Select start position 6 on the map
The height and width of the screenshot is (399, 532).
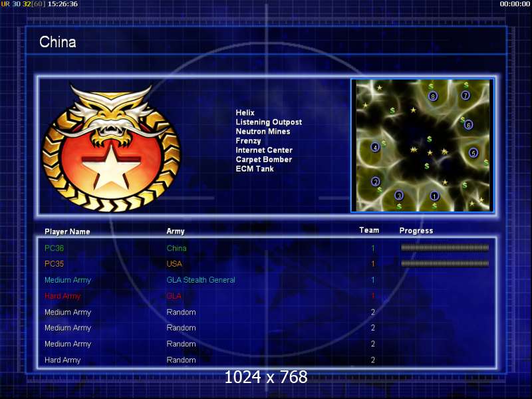pos(469,125)
